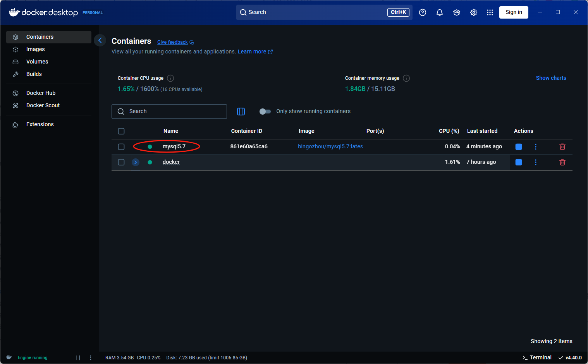This screenshot has height=364, width=588.
Task: Sort by the Port(s) column header
Action: click(x=375, y=131)
